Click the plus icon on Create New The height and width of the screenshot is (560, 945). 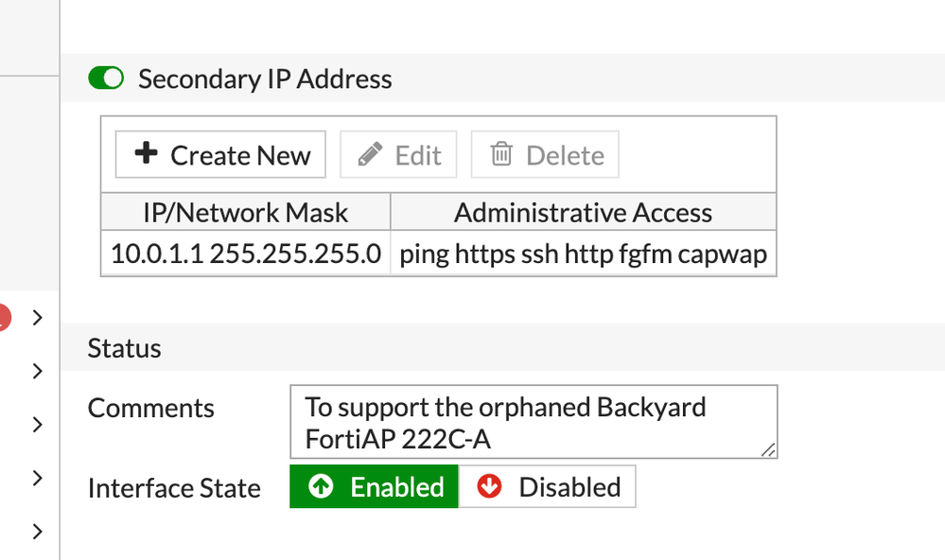[146, 154]
